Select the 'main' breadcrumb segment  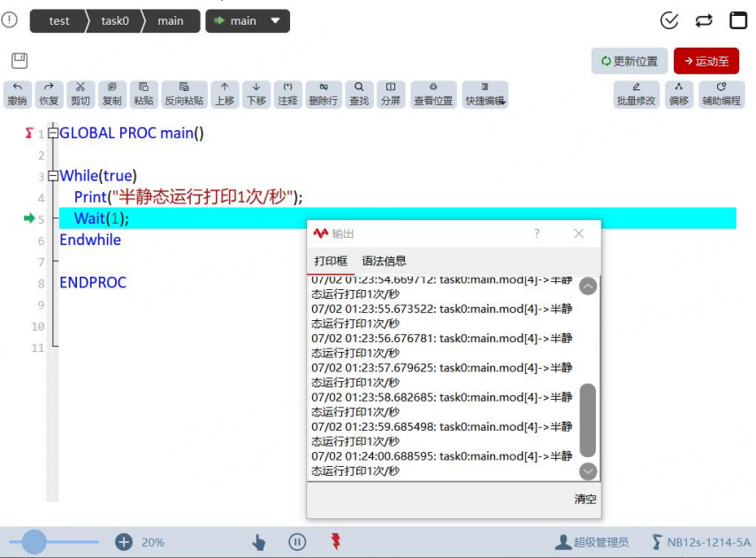coord(171,21)
